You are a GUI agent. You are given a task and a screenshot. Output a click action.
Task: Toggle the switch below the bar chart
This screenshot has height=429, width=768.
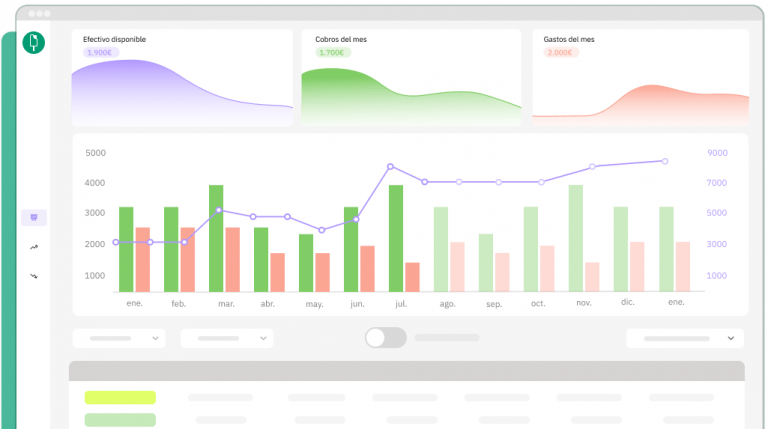pyautogui.click(x=385, y=338)
